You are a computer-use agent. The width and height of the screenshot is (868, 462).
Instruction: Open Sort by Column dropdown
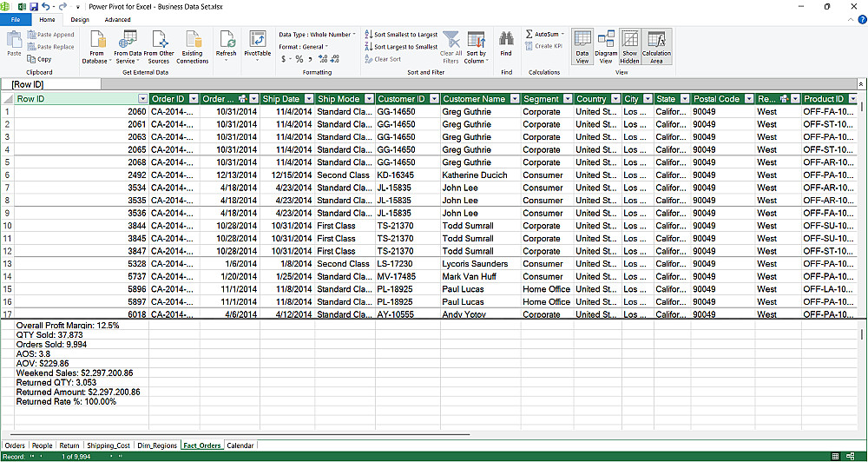click(477, 47)
